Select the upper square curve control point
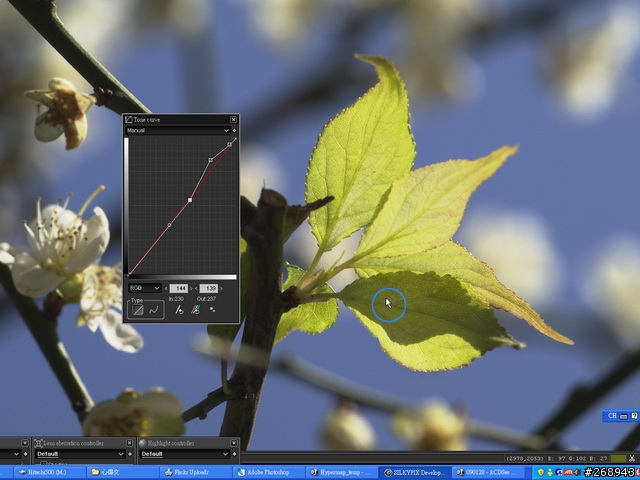Viewport: 640px width, 480px height. (211, 160)
